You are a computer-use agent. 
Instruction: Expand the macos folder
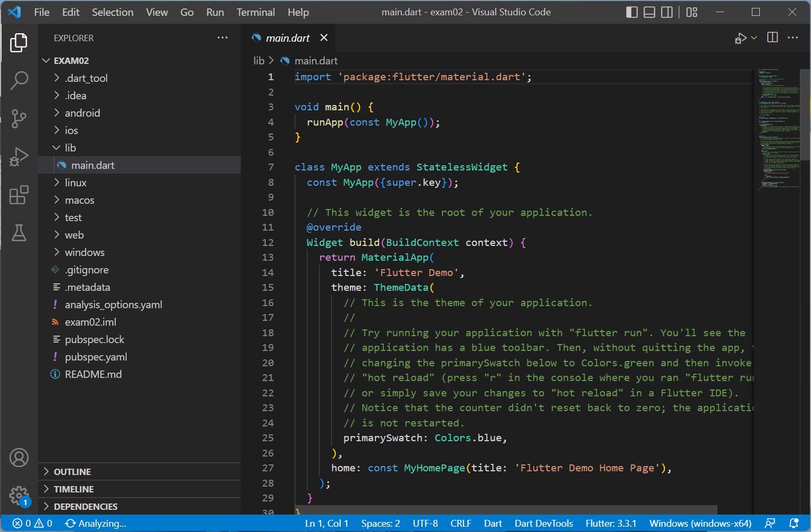(139, 200)
